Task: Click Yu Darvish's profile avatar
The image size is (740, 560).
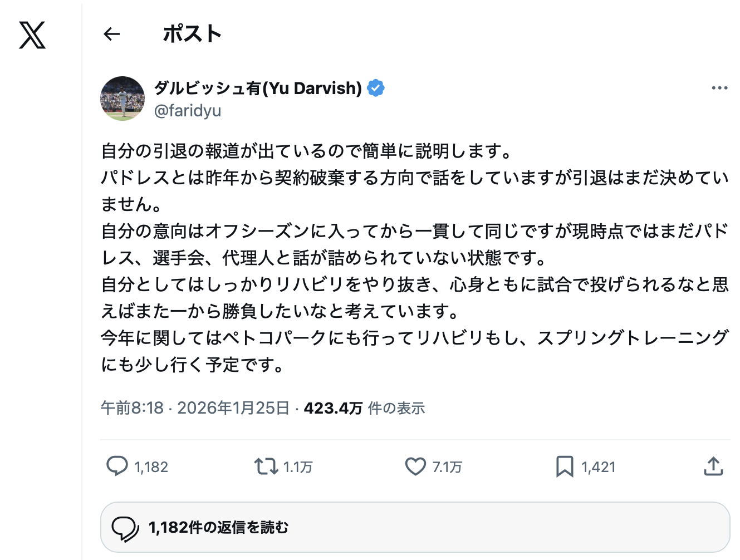Action: [122, 99]
